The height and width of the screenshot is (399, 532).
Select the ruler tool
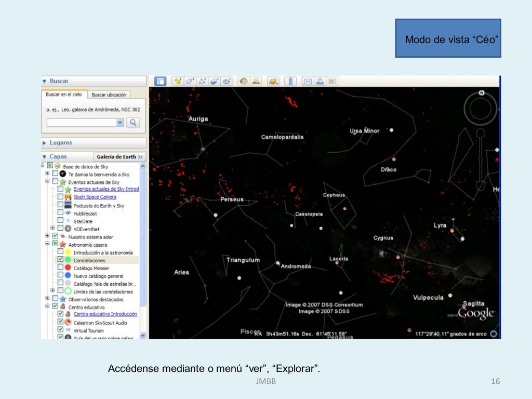(290, 82)
